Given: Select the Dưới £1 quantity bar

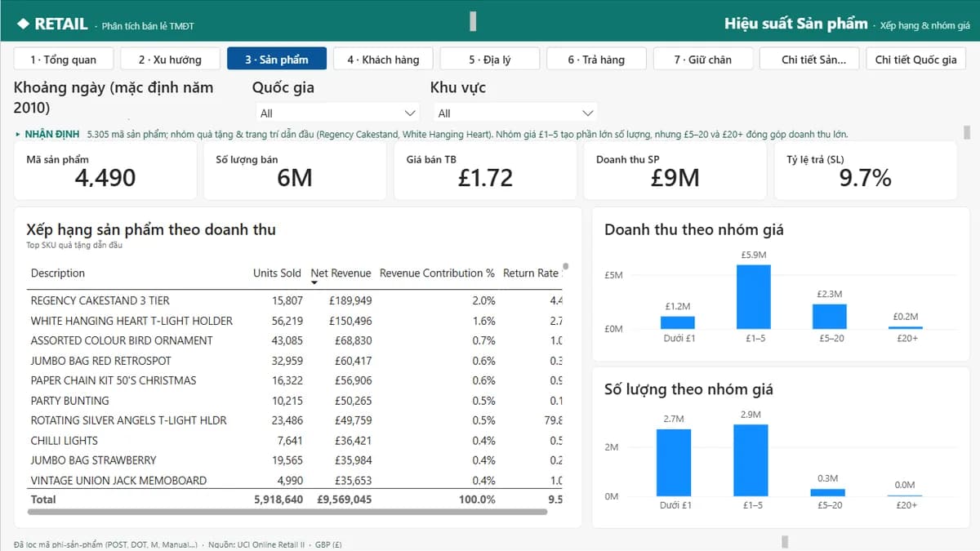Looking at the screenshot, I should pyautogui.click(x=674, y=463).
